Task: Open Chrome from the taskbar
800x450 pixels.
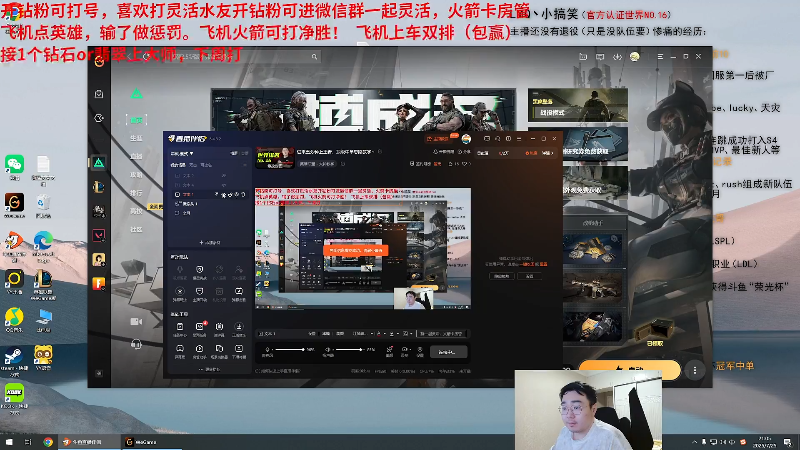Action: 48,442
